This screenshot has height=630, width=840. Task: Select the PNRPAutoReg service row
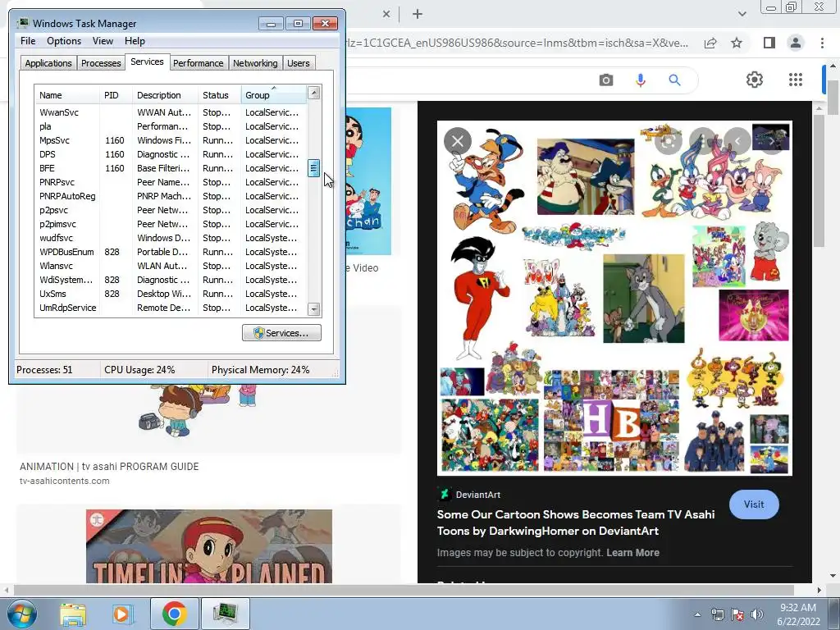coord(171,196)
